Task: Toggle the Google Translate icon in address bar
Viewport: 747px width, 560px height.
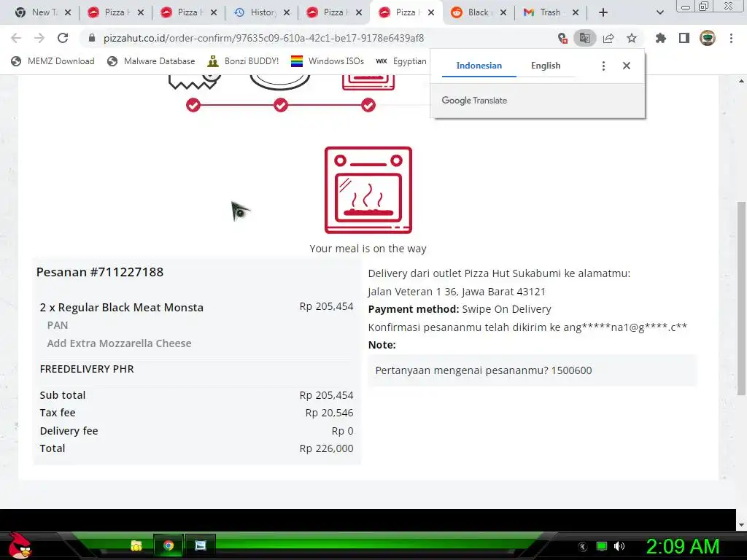Action: pyautogui.click(x=585, y=38)
